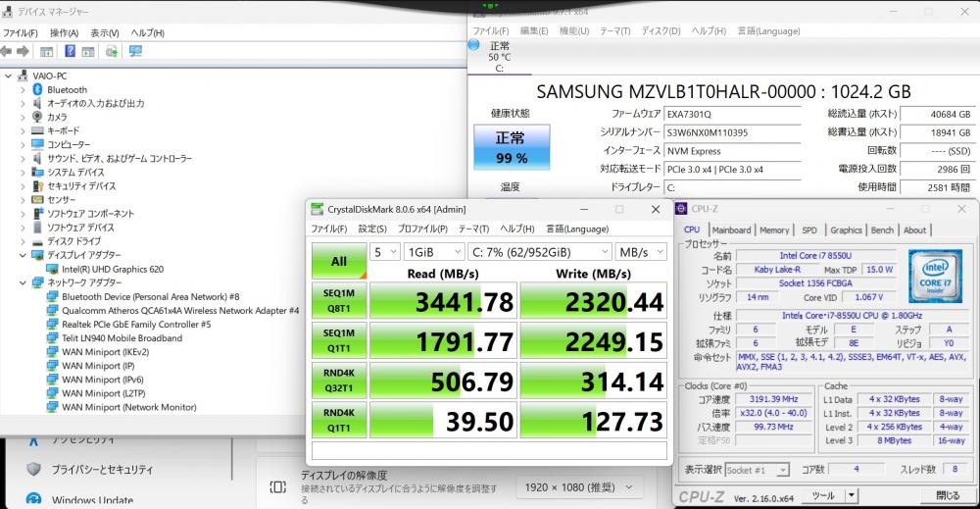This screenshot has height=509, width=980.
Task: Click the forward arrow in Device Manager toolbar
Action: pos(24,51)
